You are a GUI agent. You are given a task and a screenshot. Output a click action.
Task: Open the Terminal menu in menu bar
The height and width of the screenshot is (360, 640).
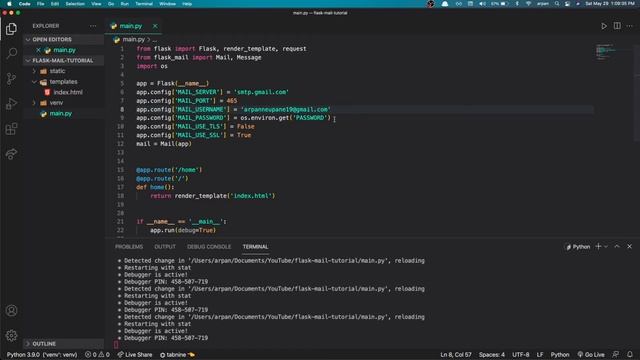coord(144,4)
